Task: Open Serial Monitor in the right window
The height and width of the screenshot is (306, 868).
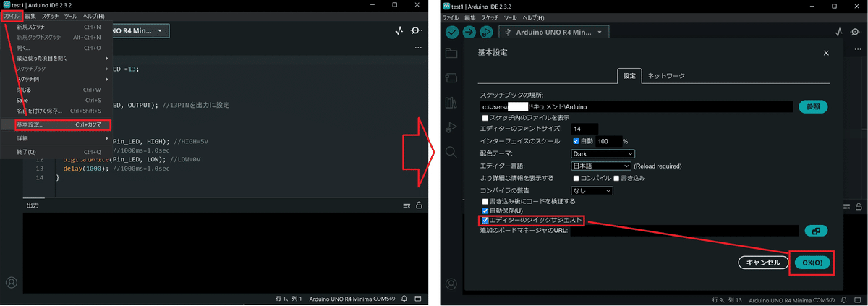Action: [857, 32]
